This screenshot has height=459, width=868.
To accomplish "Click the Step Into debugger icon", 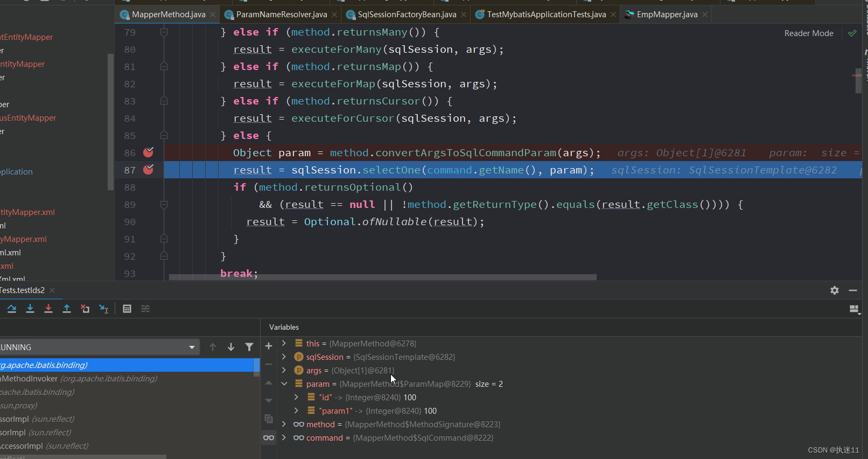I will (30, 309).
